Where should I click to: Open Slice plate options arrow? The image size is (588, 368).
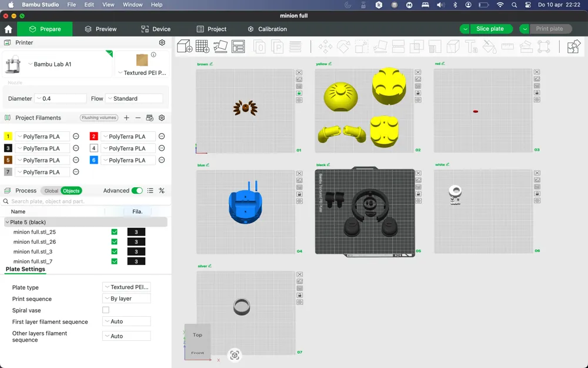(465, 29)
